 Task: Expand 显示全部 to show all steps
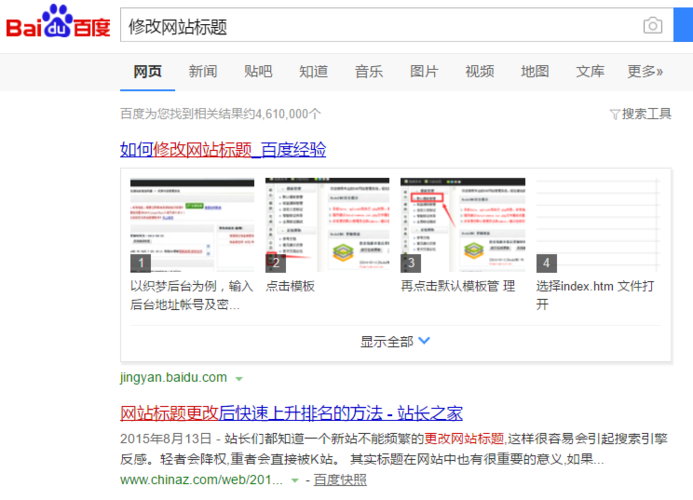coord(395,341)
